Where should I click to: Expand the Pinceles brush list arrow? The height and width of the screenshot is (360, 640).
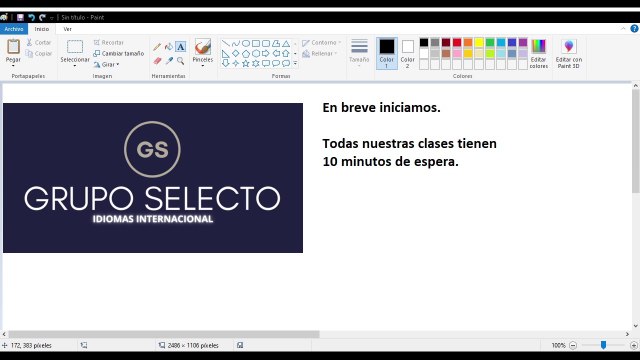203,65
